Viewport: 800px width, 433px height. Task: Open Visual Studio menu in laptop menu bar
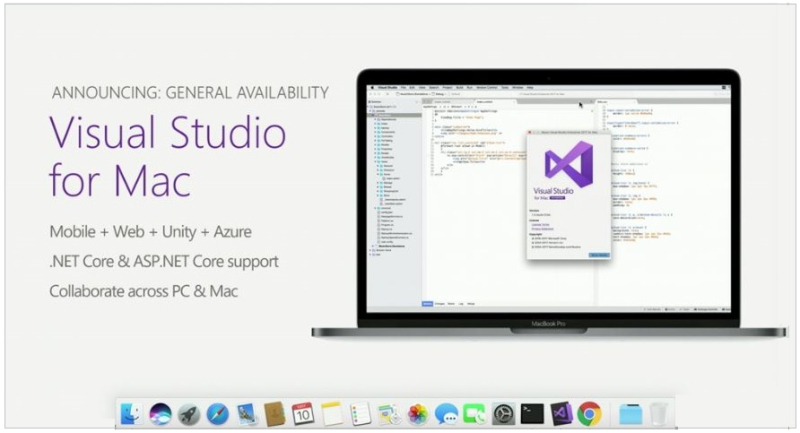[x=388, y=88]
